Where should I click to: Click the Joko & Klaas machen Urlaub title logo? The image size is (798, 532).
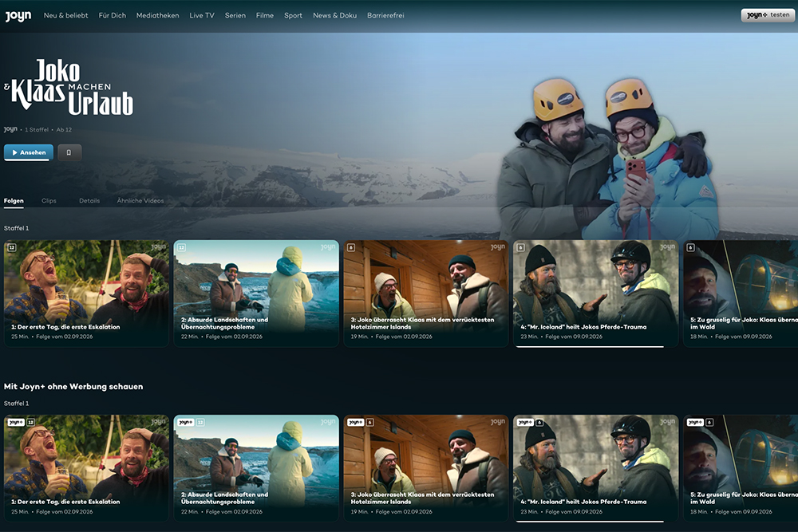click(x=69, y=86)
